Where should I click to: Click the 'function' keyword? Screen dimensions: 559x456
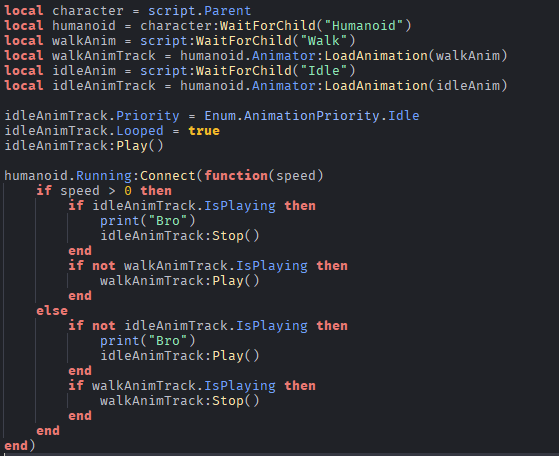point(236,175)
